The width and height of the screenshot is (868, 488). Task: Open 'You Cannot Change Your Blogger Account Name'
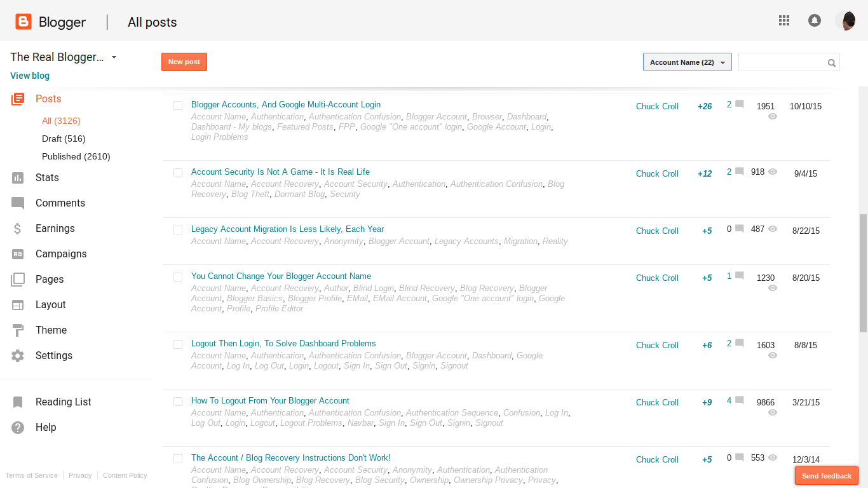(x=281, y=276)
